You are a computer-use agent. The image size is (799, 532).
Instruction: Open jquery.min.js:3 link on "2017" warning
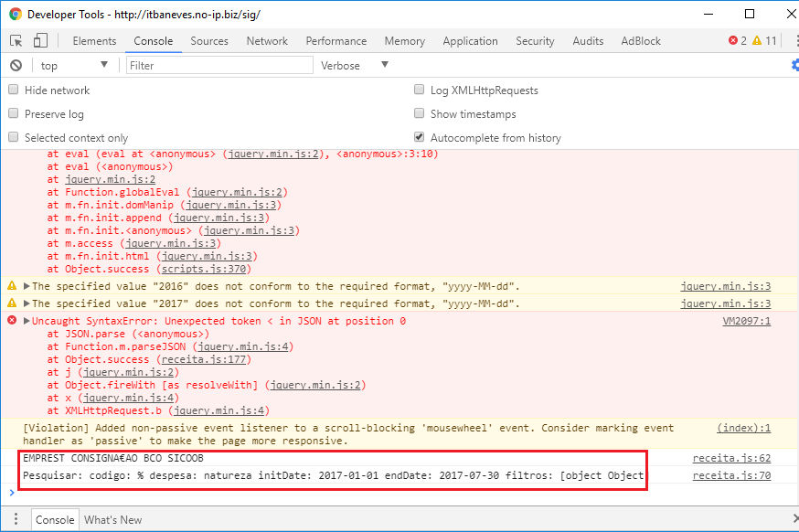[x=726, y=303]
